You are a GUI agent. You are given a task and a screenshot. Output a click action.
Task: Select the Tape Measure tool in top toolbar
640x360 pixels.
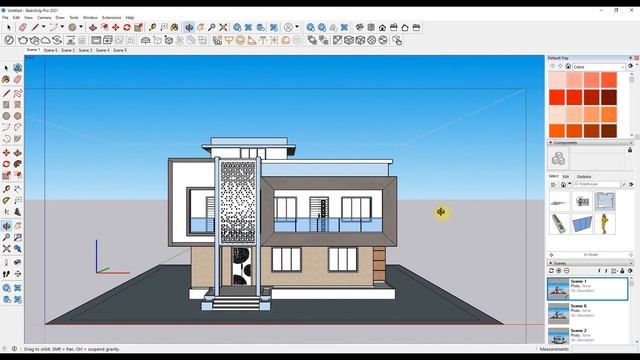pyautogui.click(x=152, y=27)
